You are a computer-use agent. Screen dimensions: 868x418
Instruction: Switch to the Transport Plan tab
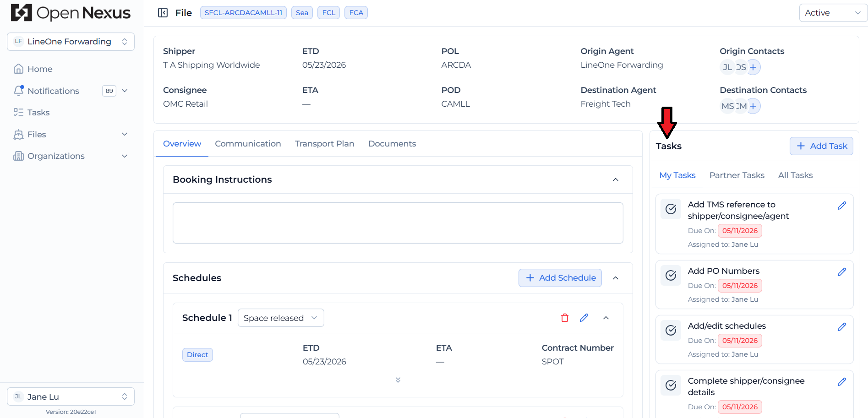tap(324, 144)
